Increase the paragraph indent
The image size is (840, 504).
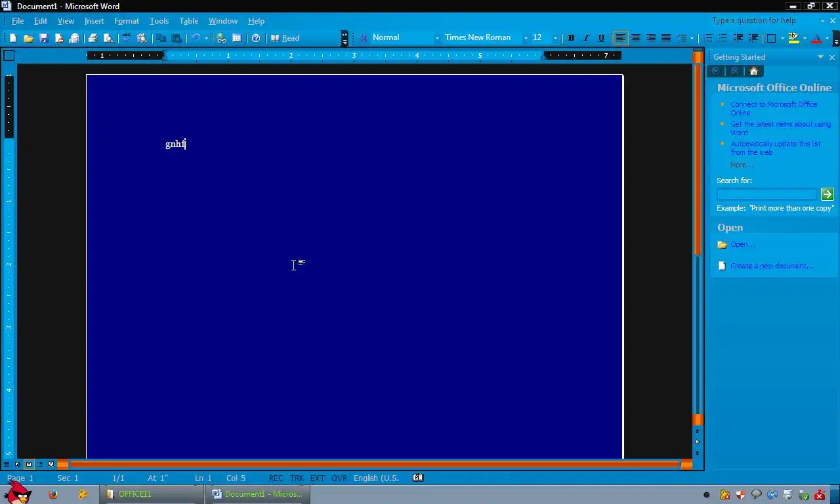click(753, 38)
